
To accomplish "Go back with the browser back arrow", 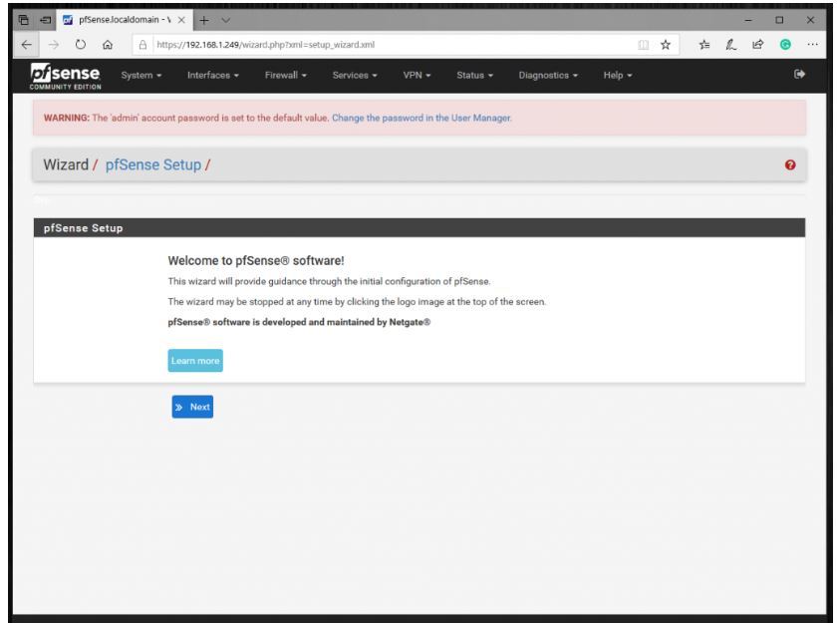I will pos(26,45).
